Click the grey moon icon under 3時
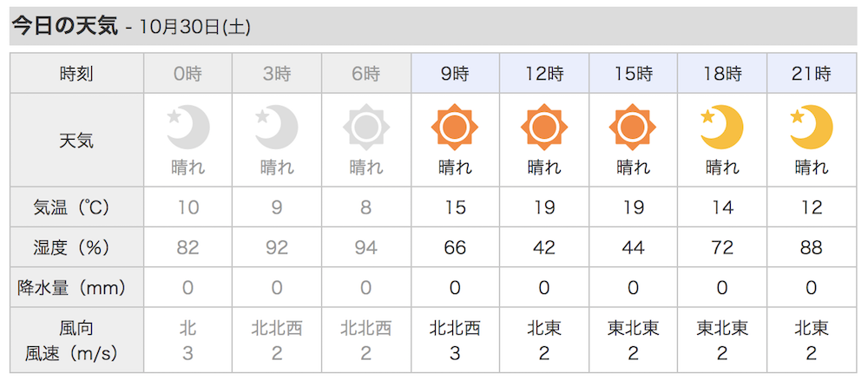868x380 pixels. coord(276,128)
